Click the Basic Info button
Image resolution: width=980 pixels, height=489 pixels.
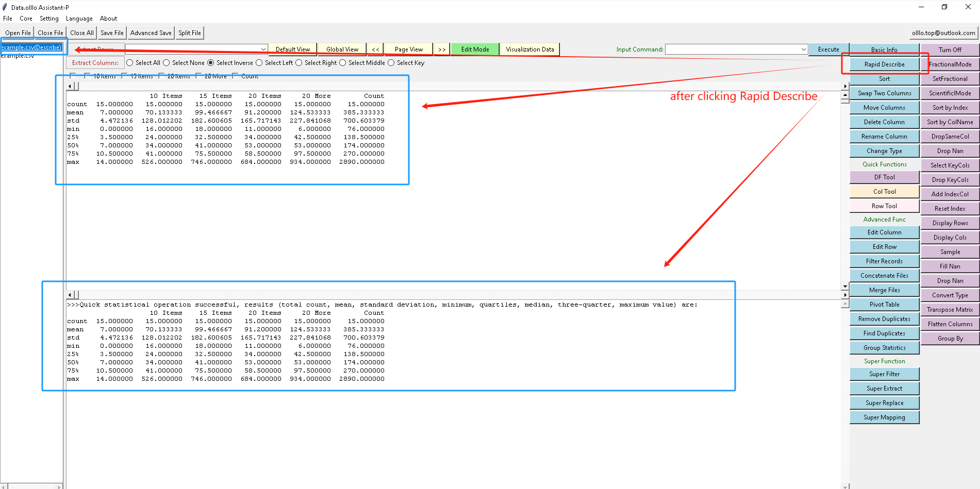click(885, 50)
